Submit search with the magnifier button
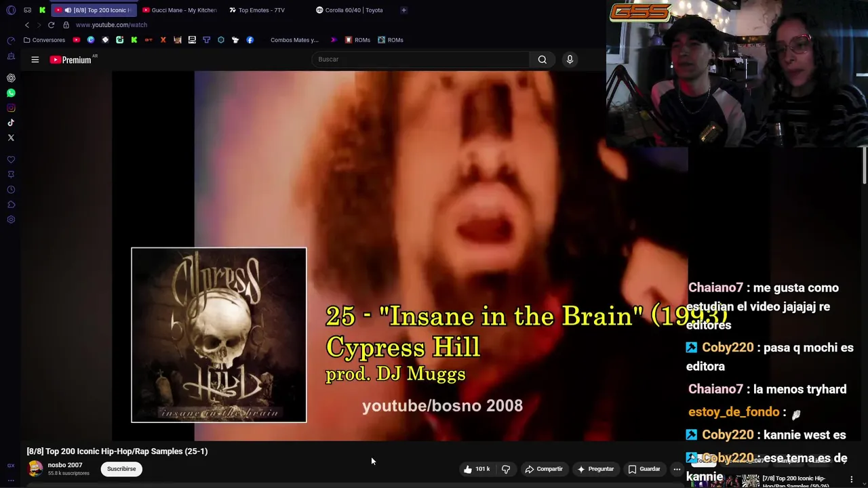868x488 pixels. click(542, 60)
